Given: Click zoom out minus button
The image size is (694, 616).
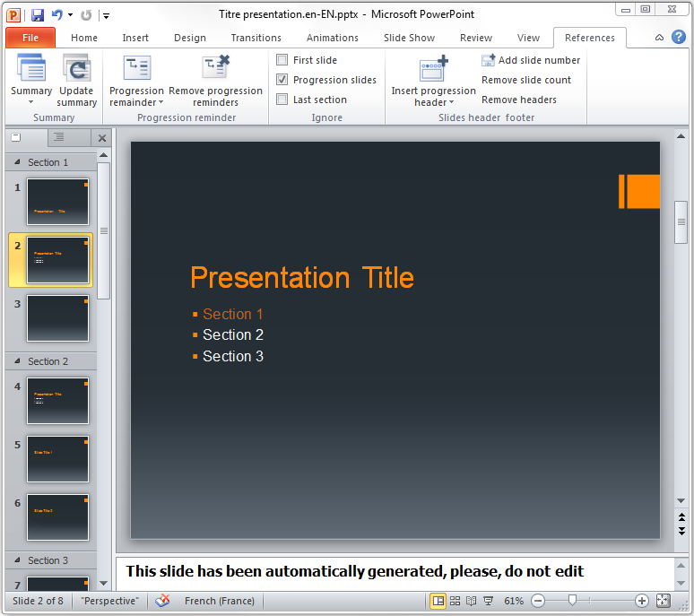Looking at the screenshot, I should pyautogui.click(x=538, y=601).
